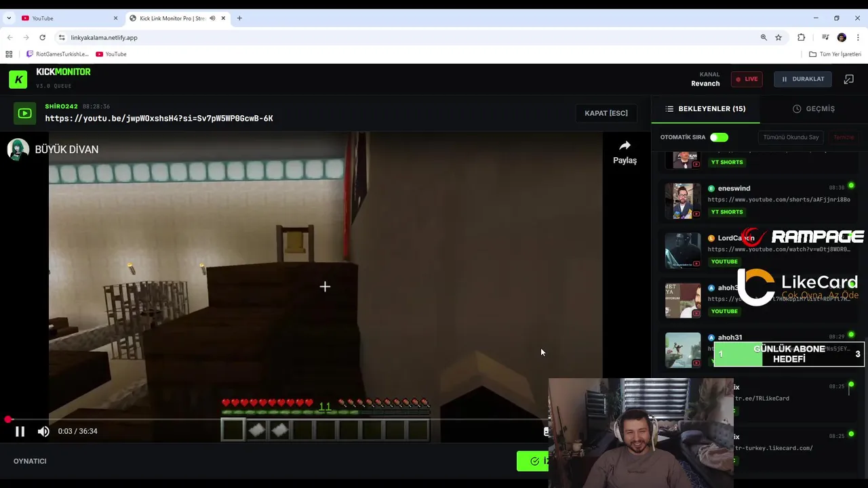Image resolution: width=868 pixels, height=488 pixels.
Task: Open the media control icon in toolbar
Action: pos(825,37)
